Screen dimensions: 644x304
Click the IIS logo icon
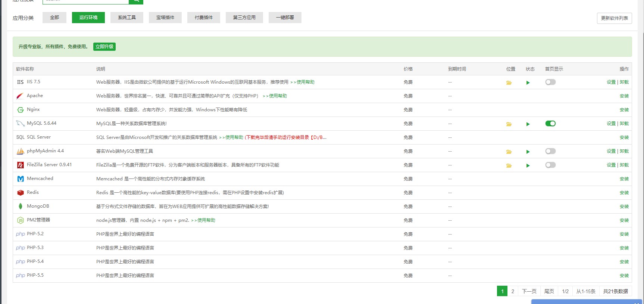pyautogui.click(x=20, y=82)
